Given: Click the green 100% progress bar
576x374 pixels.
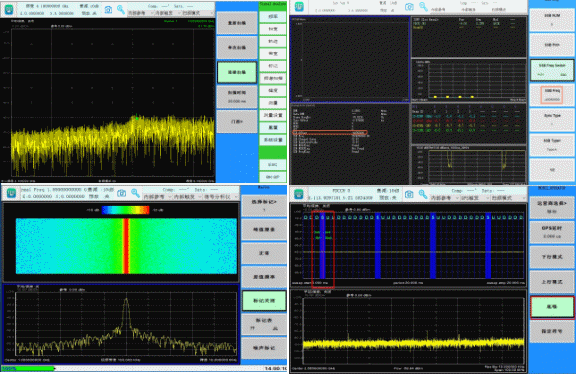Looking at the screenshot, I should [28, 368].
